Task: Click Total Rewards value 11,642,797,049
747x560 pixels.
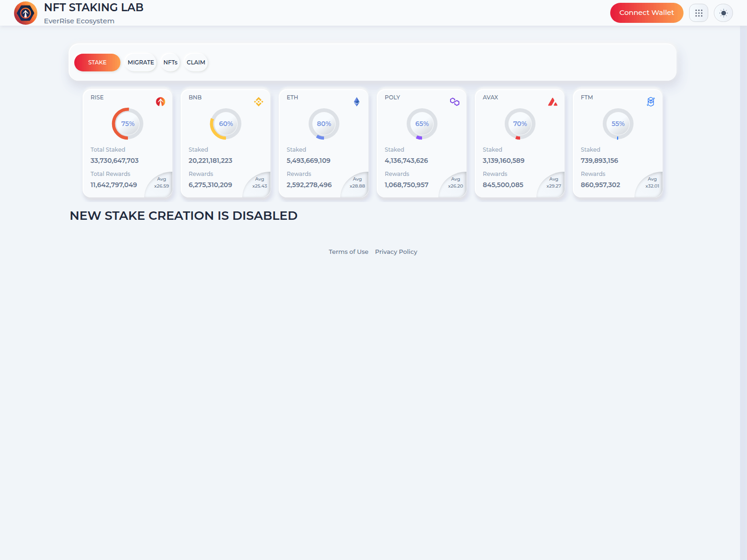Action: pos(113,185)
